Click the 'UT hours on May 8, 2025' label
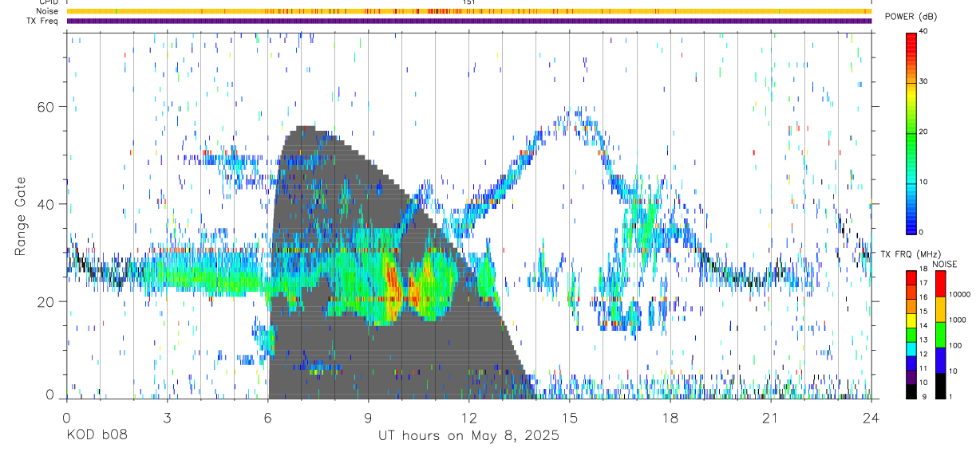The width and height of the screenshot is (980, 452). tap(468, 436)
